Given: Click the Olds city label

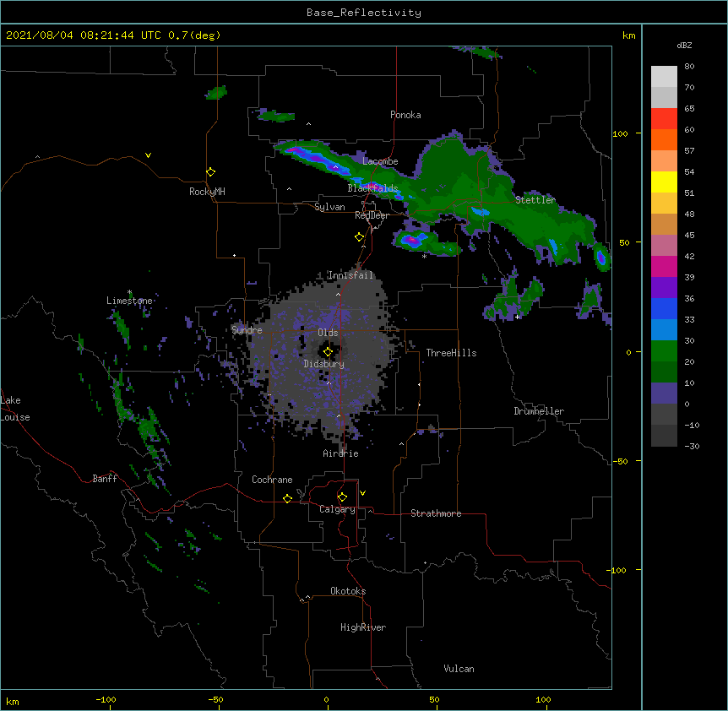Looking at the screenshot, I should click(328, 333).
